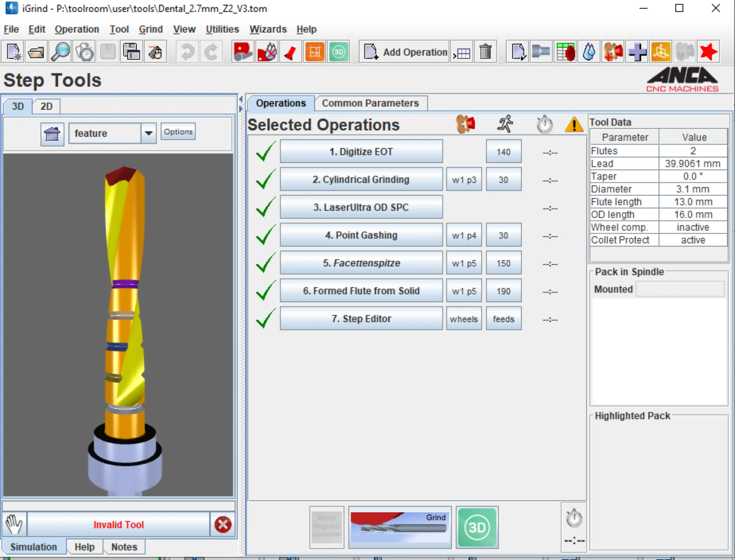735x560 pixels.
Task: Open file with the folder icon
Action: tap(36, 52)
